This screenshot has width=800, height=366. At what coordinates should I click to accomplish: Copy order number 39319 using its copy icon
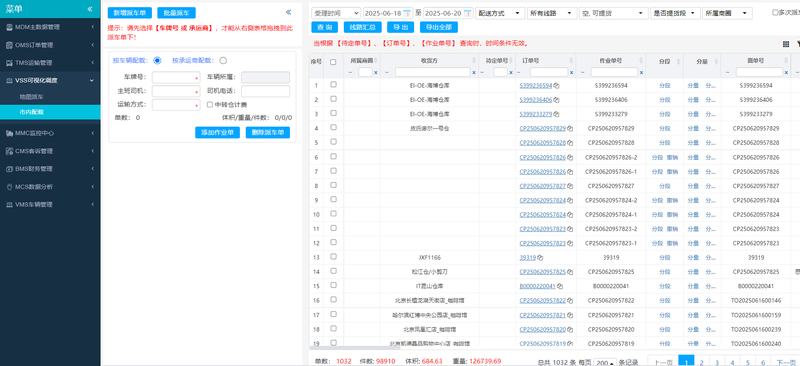[540, 258]
